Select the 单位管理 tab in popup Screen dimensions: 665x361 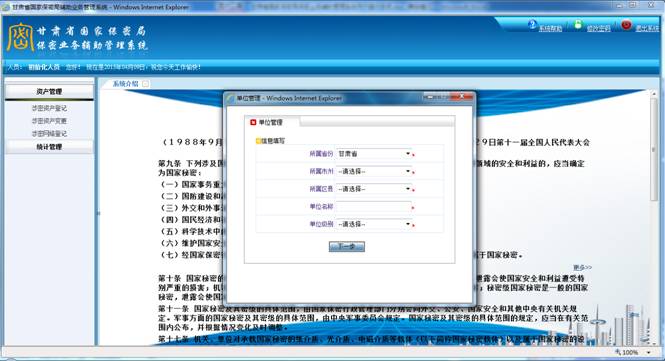coord(271,122)
